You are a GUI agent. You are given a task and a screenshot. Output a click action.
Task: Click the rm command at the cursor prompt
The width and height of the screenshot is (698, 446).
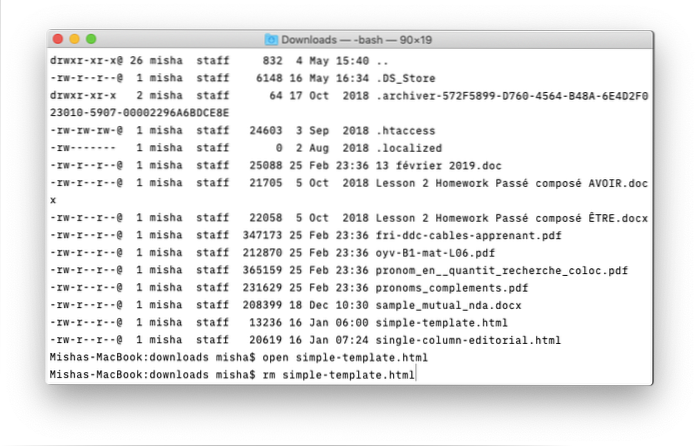point(269,375)
